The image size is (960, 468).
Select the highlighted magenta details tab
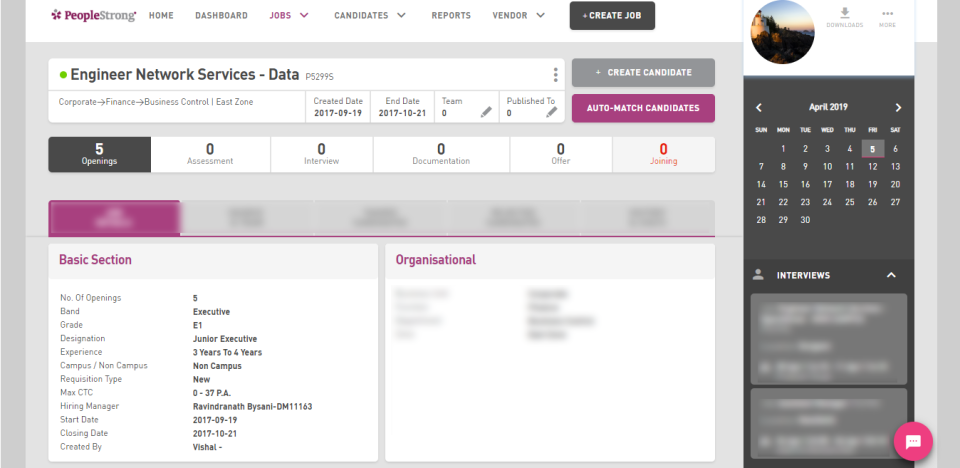tap(114, 218)
